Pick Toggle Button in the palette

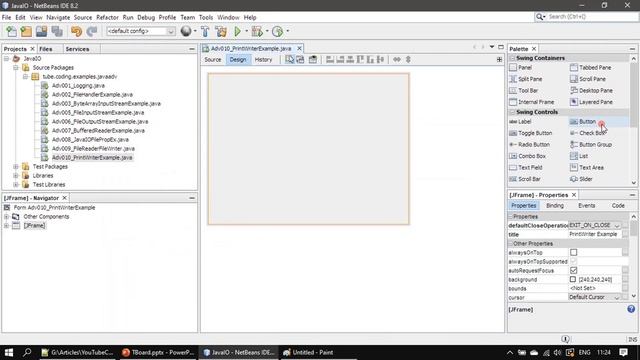[x=531, y=133]
